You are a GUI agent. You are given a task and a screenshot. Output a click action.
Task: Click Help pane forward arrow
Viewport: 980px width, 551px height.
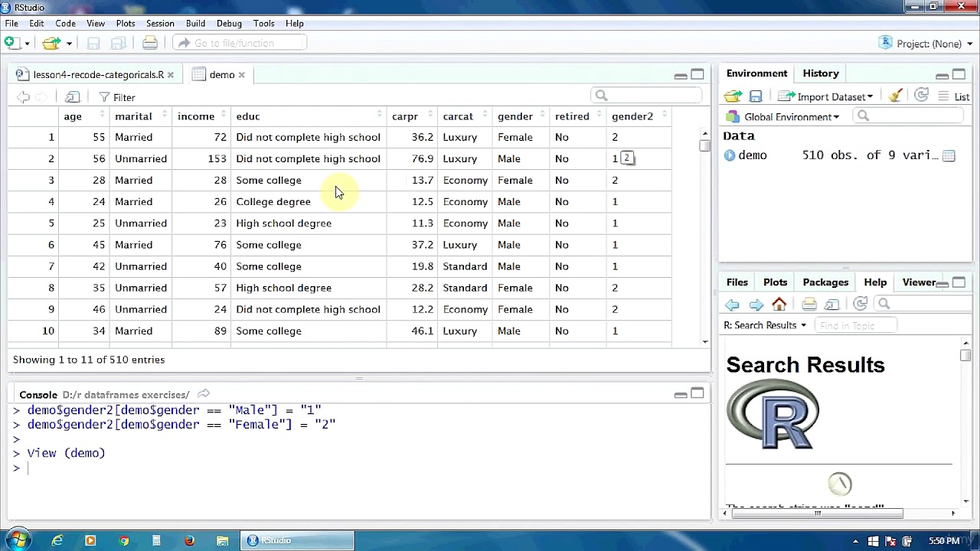(x=756, y=305)
